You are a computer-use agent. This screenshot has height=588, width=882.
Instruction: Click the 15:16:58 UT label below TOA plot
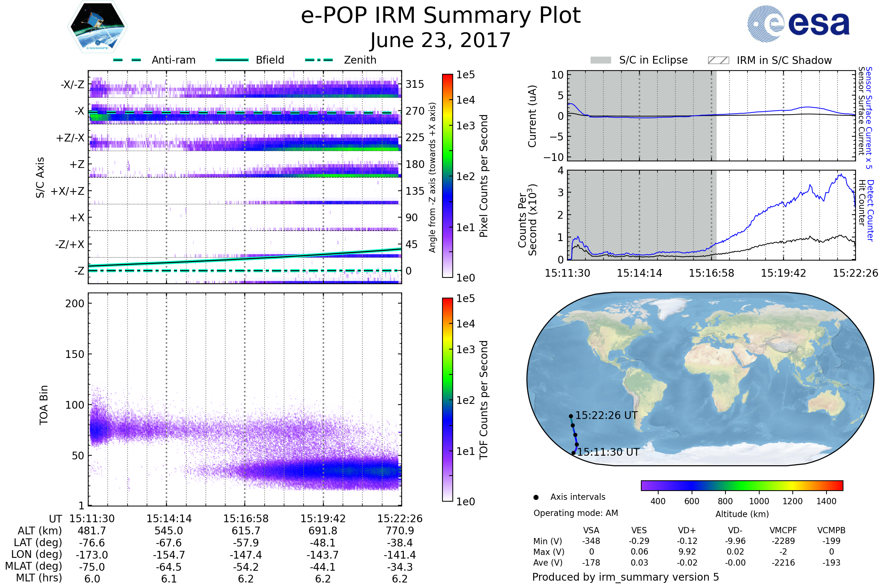click(x=246, y=519)
